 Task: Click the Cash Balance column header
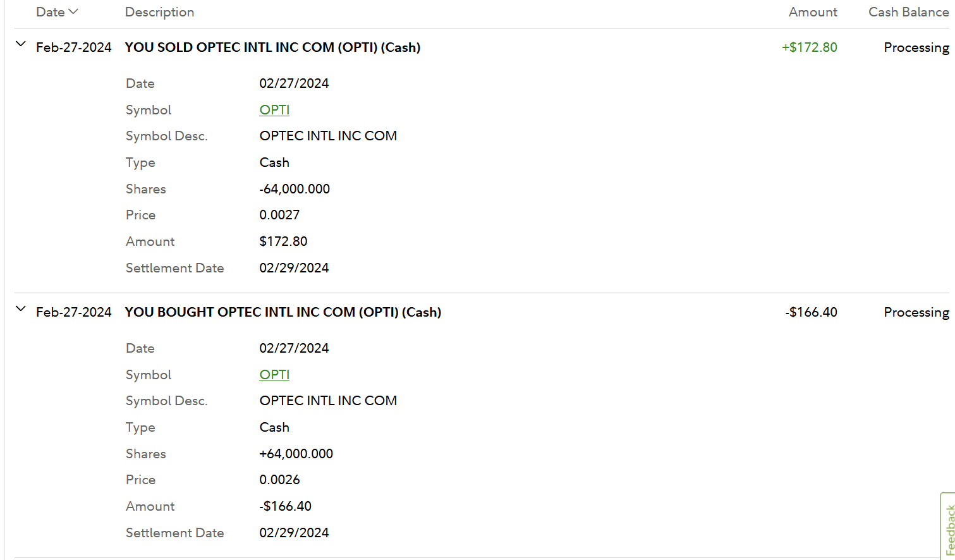pos(908,12)
